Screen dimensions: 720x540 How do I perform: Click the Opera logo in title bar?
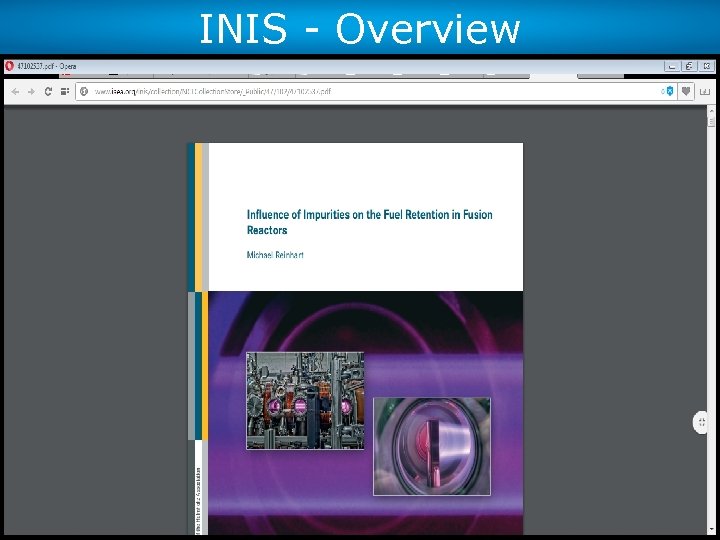9,66
